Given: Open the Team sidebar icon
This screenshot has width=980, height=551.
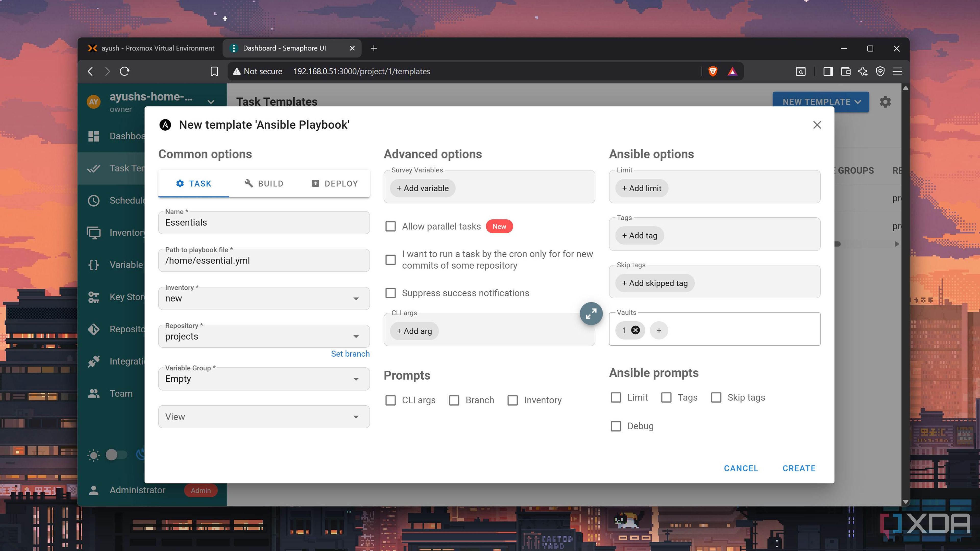Looking at the screenshot, I should [94, 393].
